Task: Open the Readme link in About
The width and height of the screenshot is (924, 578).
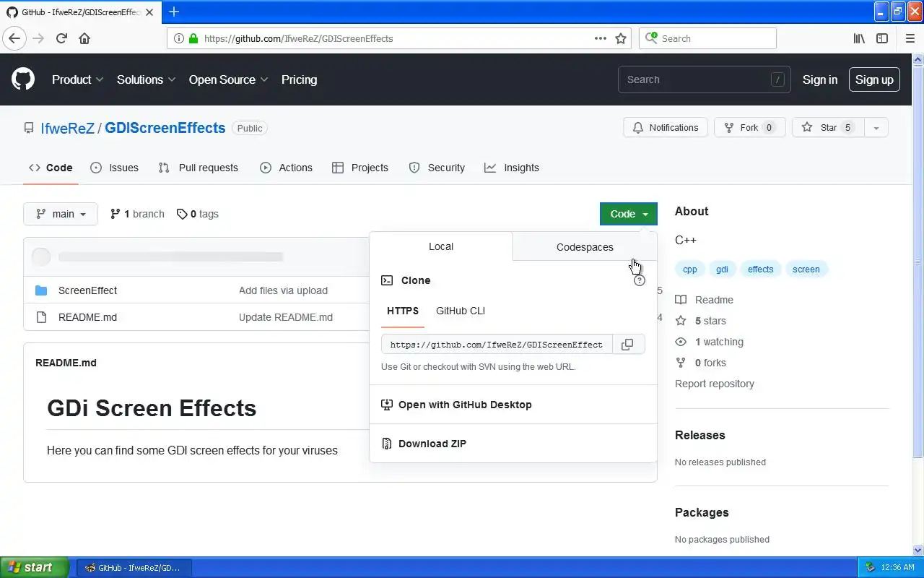Action: (704, 300)
